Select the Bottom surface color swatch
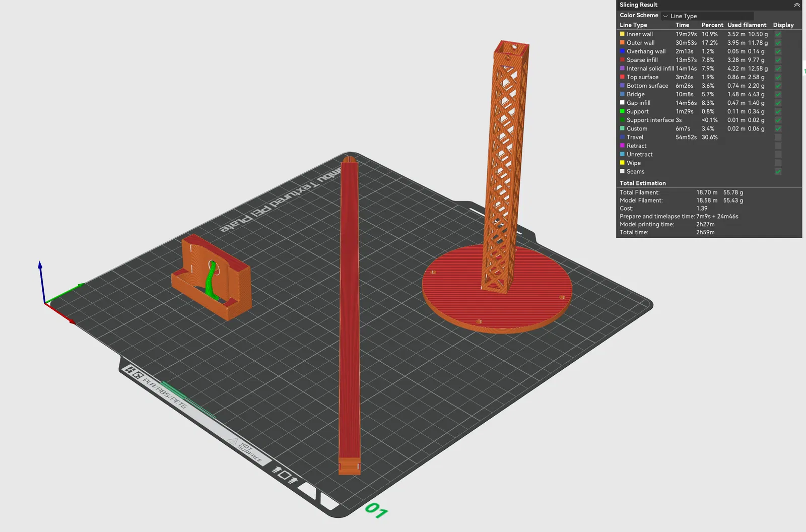Viewport: 806px width, 532px height. 622,86
